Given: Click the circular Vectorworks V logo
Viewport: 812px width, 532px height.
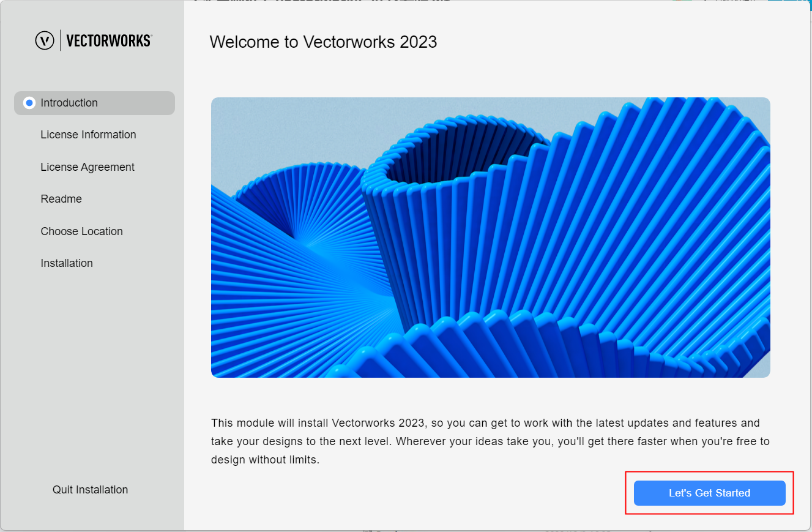Looking at the screenshot, I should point(45,40).
